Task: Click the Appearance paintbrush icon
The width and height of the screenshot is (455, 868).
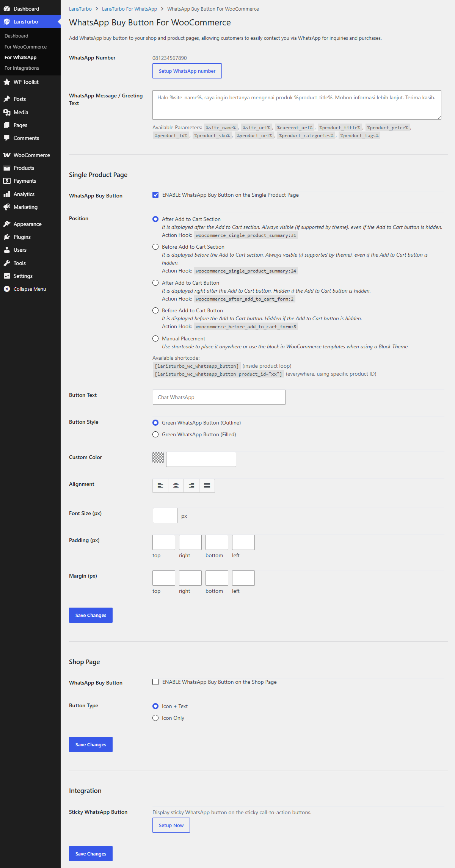Action: [7, 224]
